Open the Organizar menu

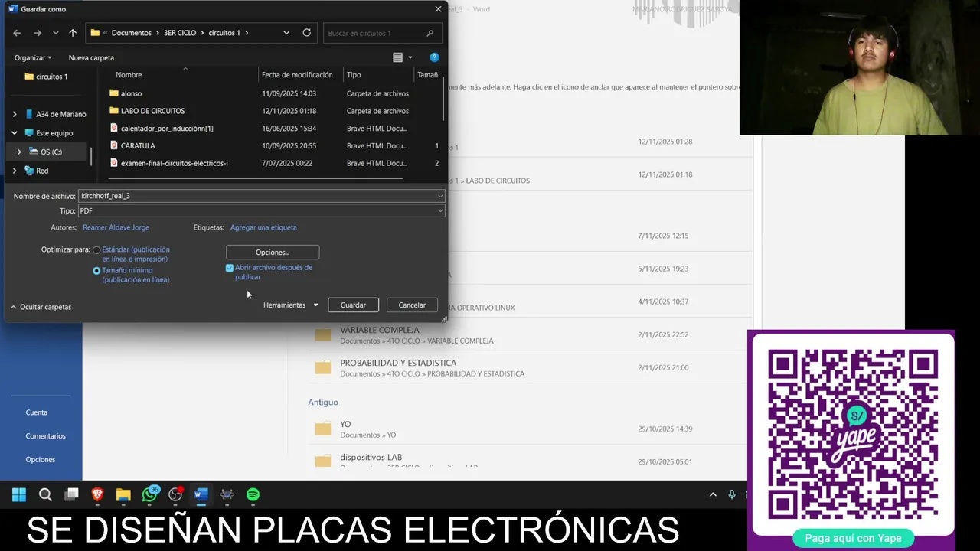(x=33, y=57)
